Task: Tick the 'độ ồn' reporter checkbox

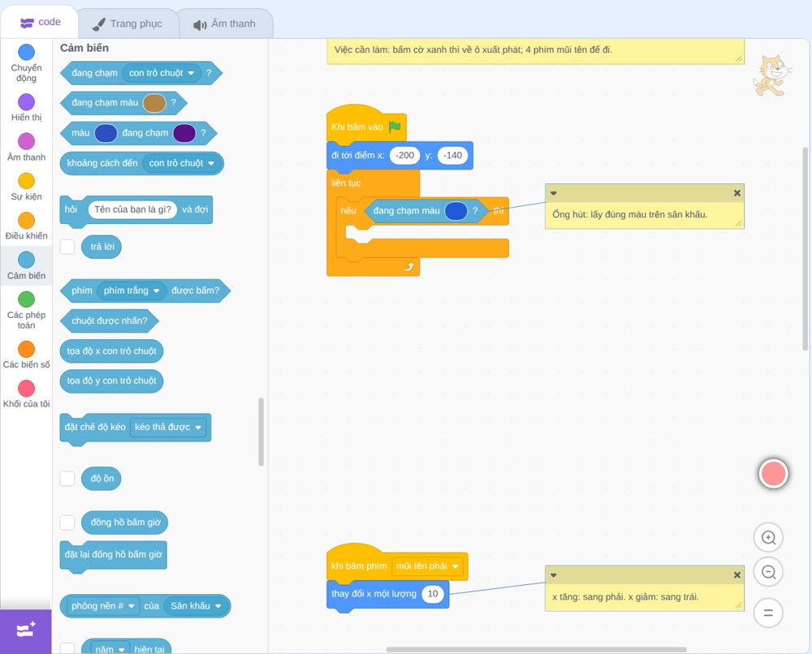Action: point(67,479)
